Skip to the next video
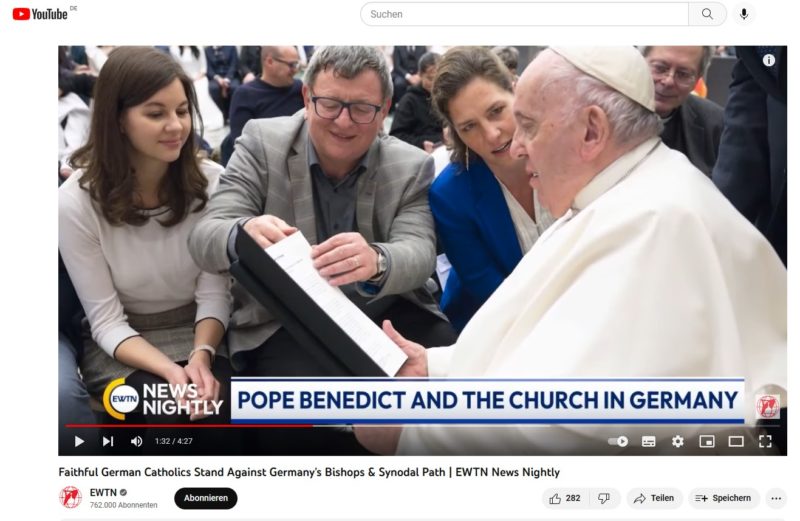The image size is (800, 521). coord(108,441)
